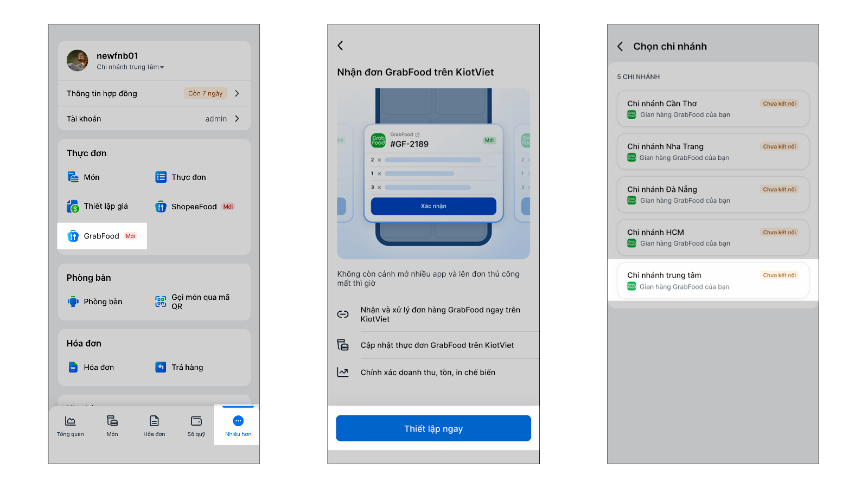Tap the GrabFood logo on order #GF-2189

pyautogui.click(x=378, y=140)
